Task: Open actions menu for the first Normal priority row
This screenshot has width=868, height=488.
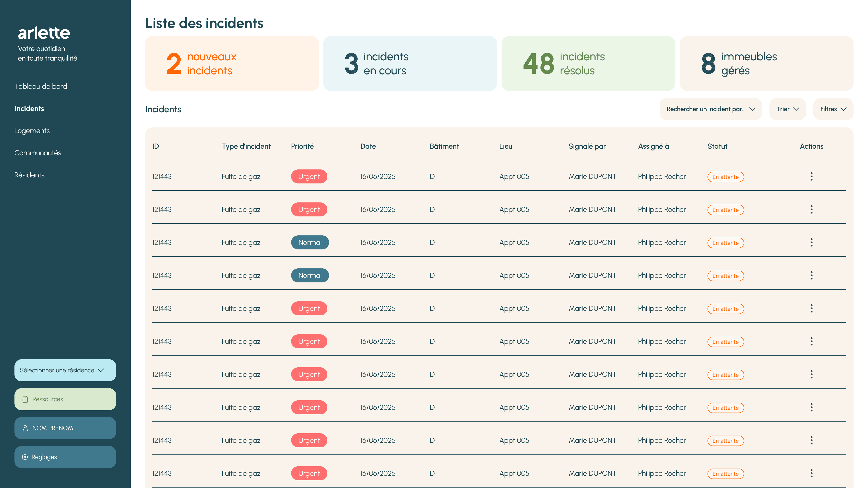Action: pyautogui.click(x=811, y=242)
